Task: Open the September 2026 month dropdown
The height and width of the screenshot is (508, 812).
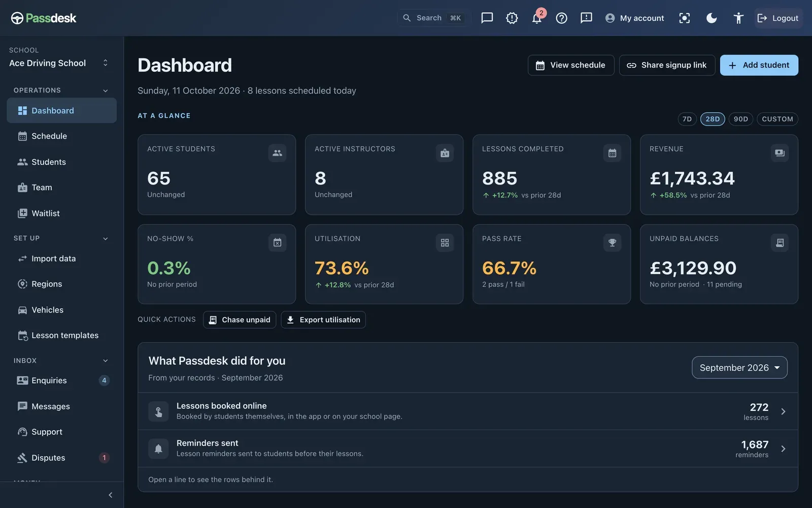Action: point(739,368)
